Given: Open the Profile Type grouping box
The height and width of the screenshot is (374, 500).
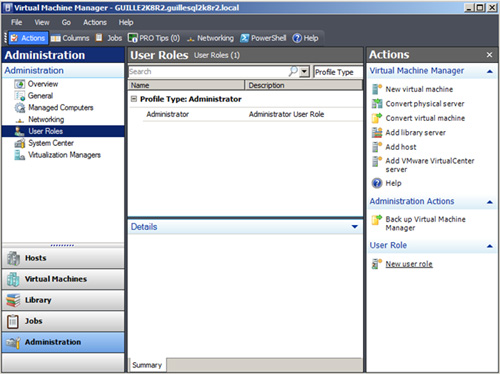Looking at the screenshot, I should click(x=338, y=72).
